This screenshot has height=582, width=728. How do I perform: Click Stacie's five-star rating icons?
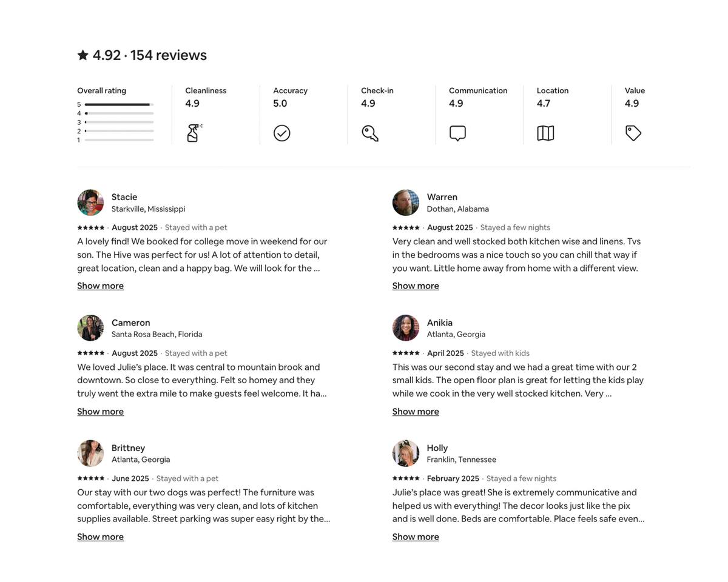pyautogui.click(x=91, y=227)
